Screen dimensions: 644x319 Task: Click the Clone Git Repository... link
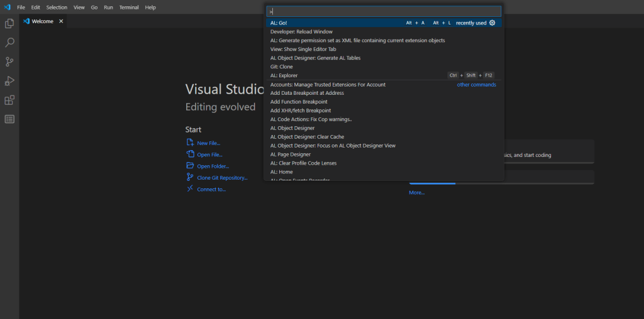(x=222, y=178)
